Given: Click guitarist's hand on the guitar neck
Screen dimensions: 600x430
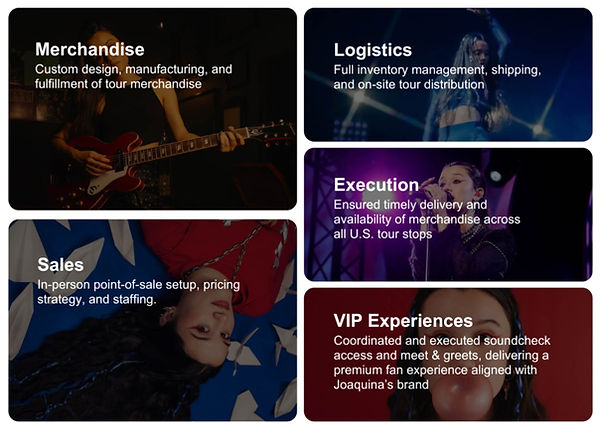Looking at the screenshot, I should [231, 139].
